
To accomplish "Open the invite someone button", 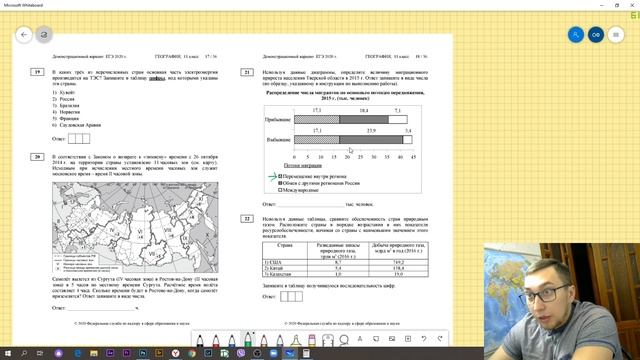I will (x=576, y=35).
